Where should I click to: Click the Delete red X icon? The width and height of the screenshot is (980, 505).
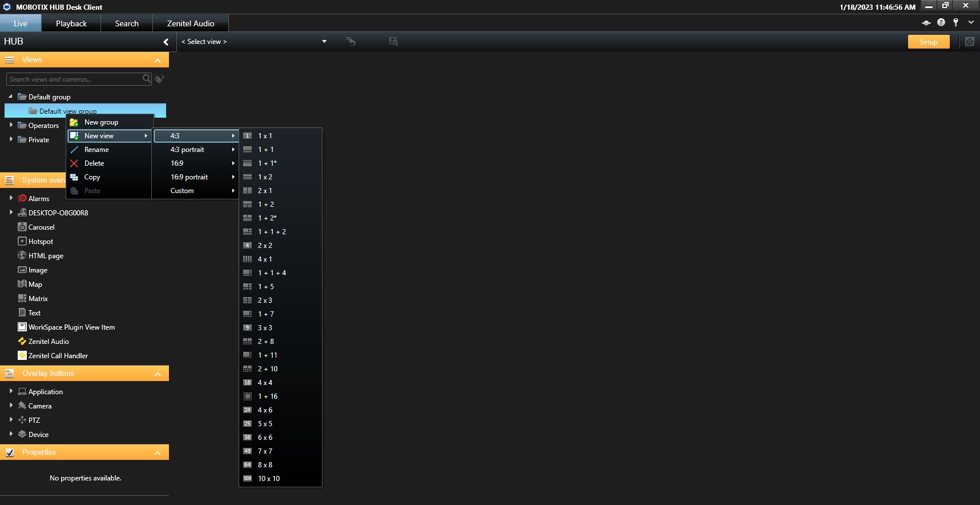coord(74,163)
